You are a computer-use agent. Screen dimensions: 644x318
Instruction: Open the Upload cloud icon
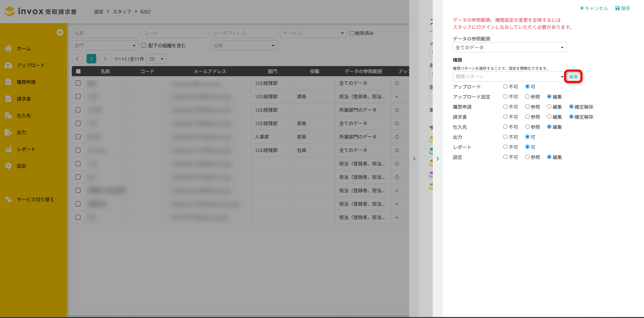click(x=8, y=65)
